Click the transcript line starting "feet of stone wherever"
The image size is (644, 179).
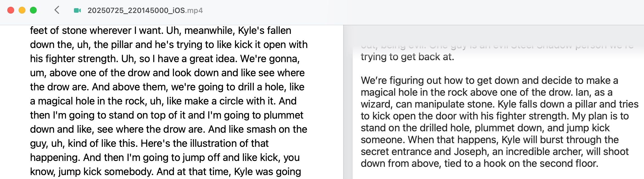[x=161, y=30]
